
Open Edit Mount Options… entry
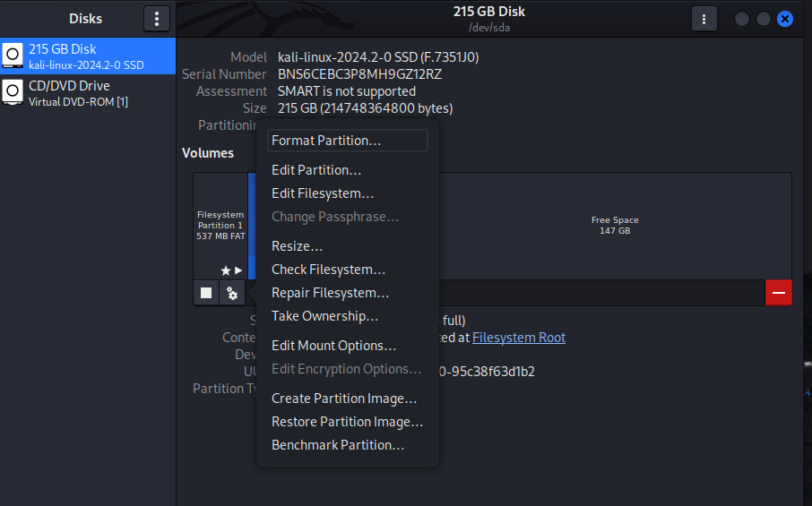pyautogui.click(x=333, y=346)
